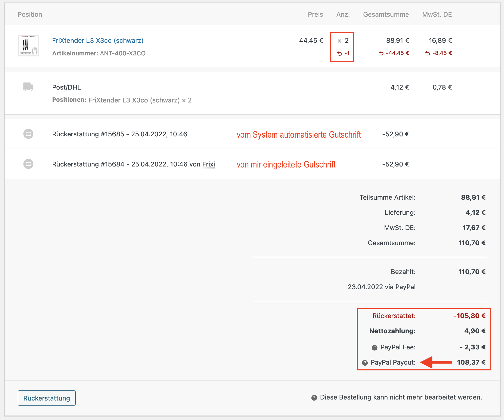Click -52,90 € amount of refund #15684
The width and height of the screenshot is (504, 420).
tap(395, 164)
